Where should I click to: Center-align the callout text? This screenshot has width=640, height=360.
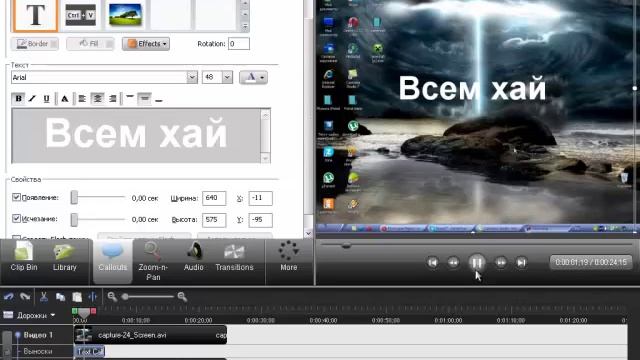tap(97, 98)
